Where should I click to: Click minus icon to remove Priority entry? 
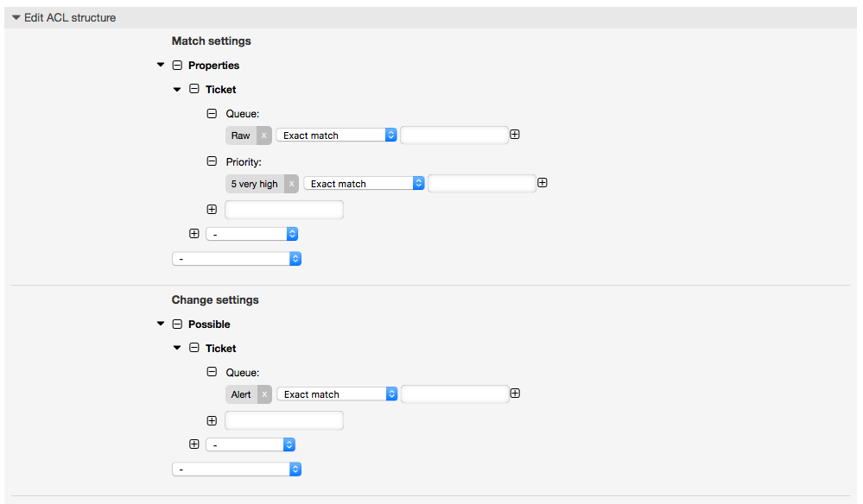pyautogui.click(x=212, y=161)
